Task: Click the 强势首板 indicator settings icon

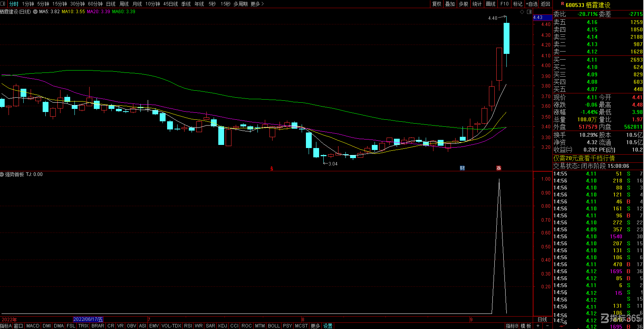Action: click(x=2, y=174)
